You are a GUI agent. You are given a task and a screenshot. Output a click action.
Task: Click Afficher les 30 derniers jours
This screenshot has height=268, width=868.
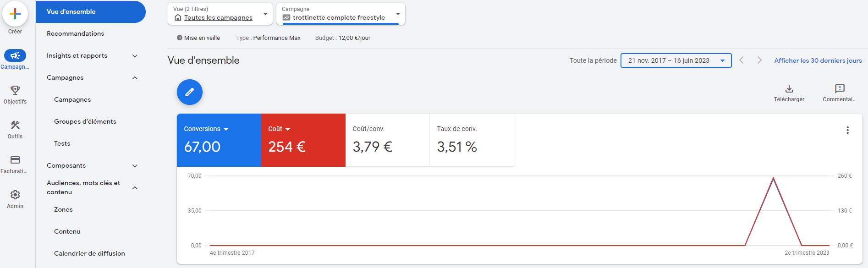tap(818, 60)
